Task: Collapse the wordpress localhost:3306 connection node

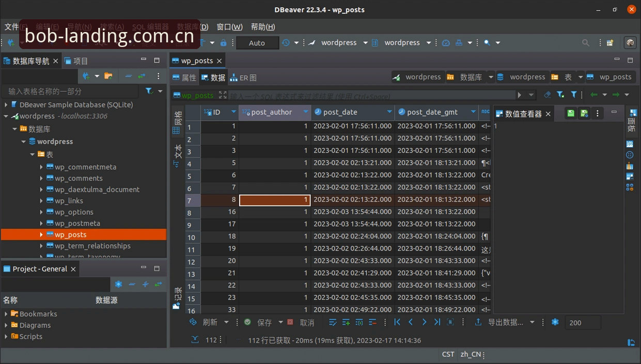Action: pos(6,116)
